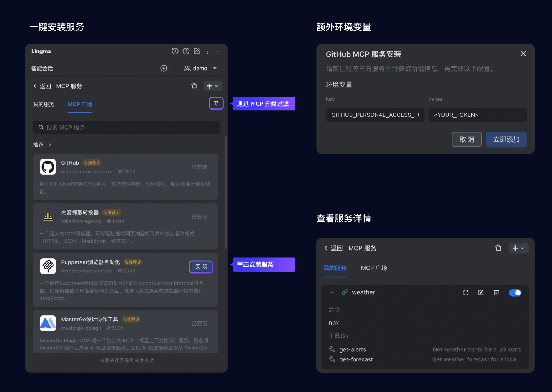This screenshot has width=552, height=392.
Task: Click the <YOUR_TOKEN> value field
Action: 477,115
